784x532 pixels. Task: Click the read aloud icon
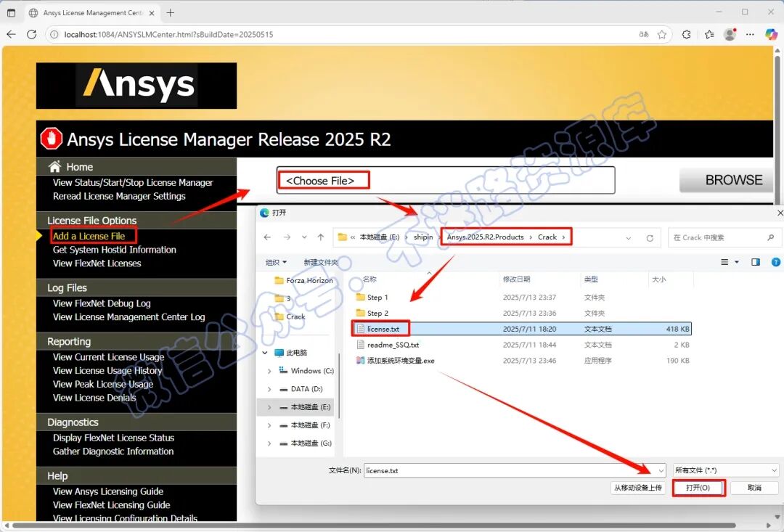644,35
